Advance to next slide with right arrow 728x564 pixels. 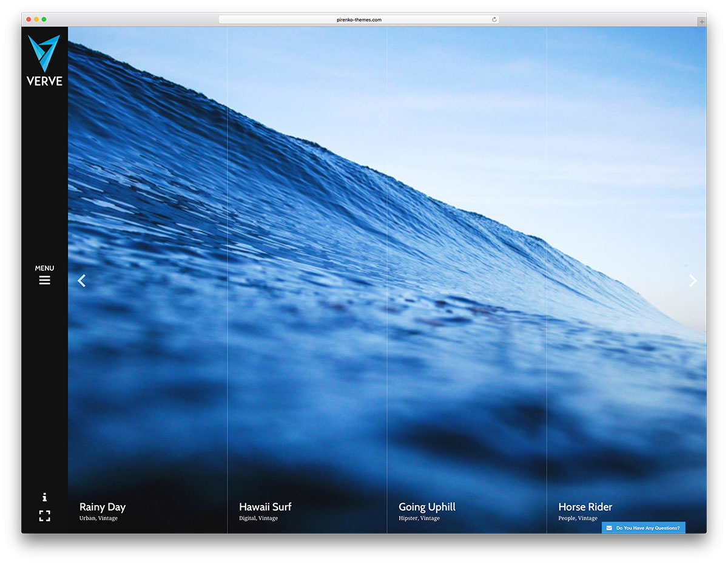(x=693, y=280)
